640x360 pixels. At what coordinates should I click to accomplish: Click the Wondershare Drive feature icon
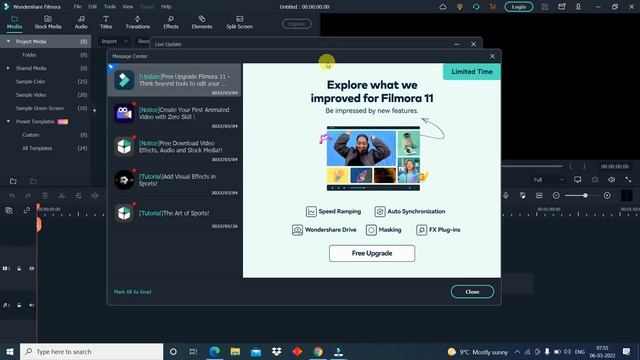click(x=297, y=230)
